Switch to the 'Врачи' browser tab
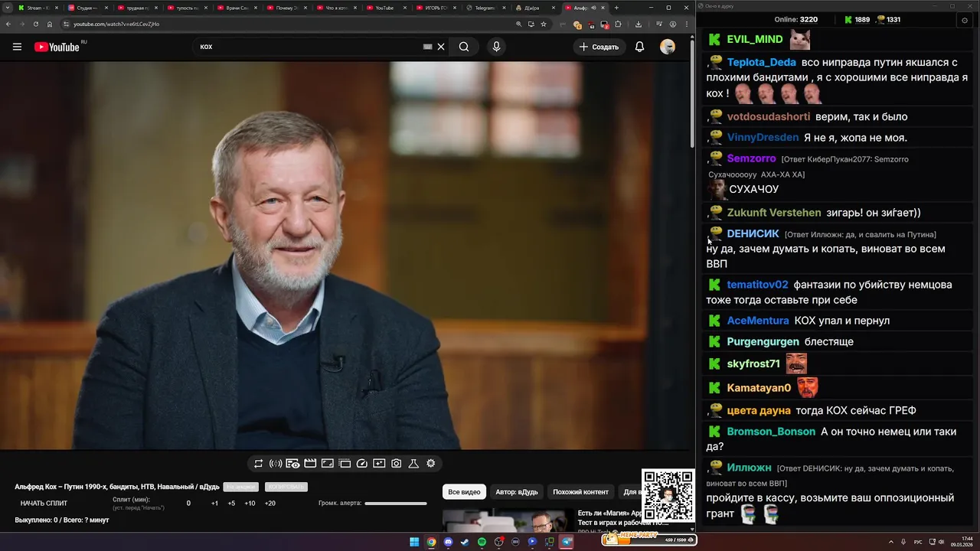The image size is (980, 551). [x=237, y=8]
